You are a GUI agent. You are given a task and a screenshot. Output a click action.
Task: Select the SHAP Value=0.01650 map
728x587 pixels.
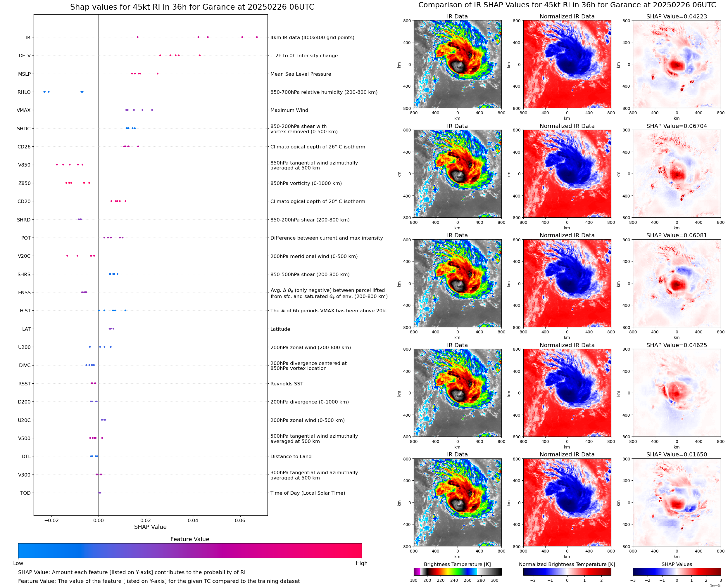coord(677,502)
